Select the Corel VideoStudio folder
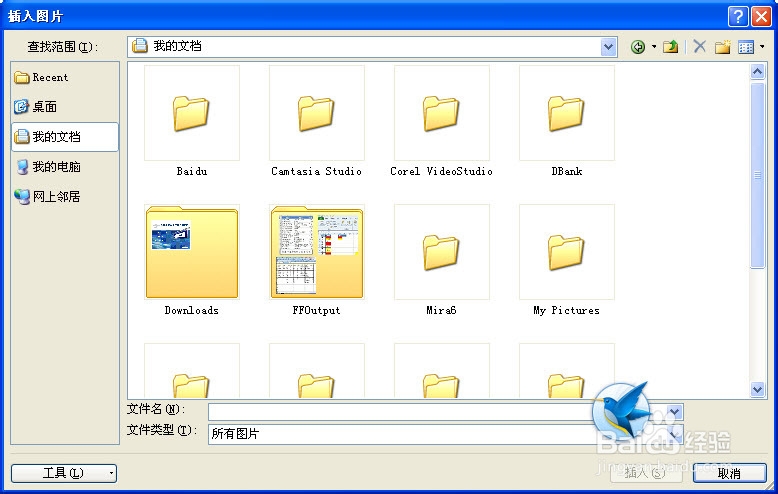The width and height of the screenshot is (778, 494). coord(442,113)
